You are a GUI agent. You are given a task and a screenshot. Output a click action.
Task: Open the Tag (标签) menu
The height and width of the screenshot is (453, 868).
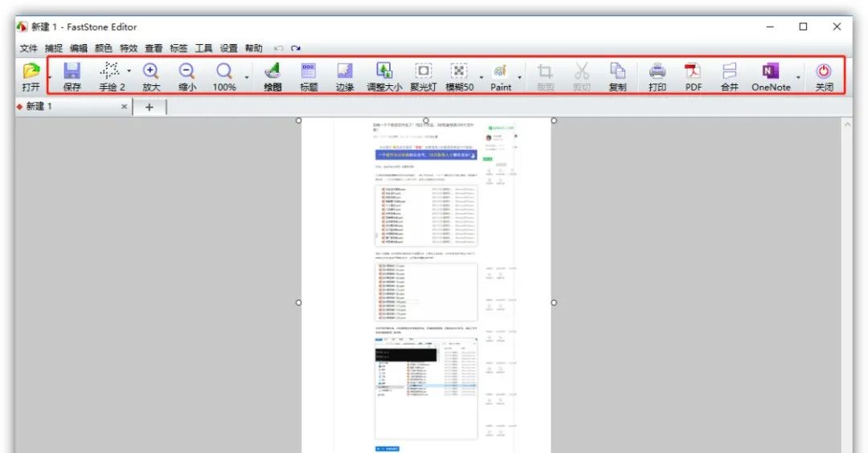tap(178, 49)
